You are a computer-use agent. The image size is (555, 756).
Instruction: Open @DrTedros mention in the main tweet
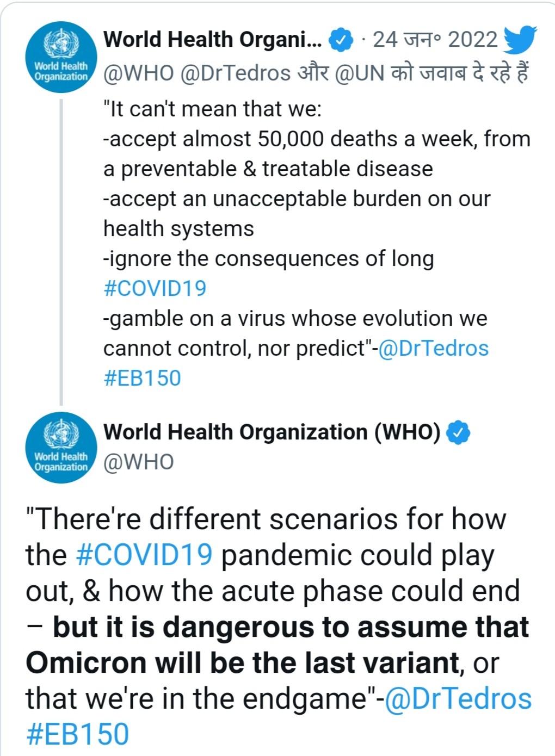[458, 699]
